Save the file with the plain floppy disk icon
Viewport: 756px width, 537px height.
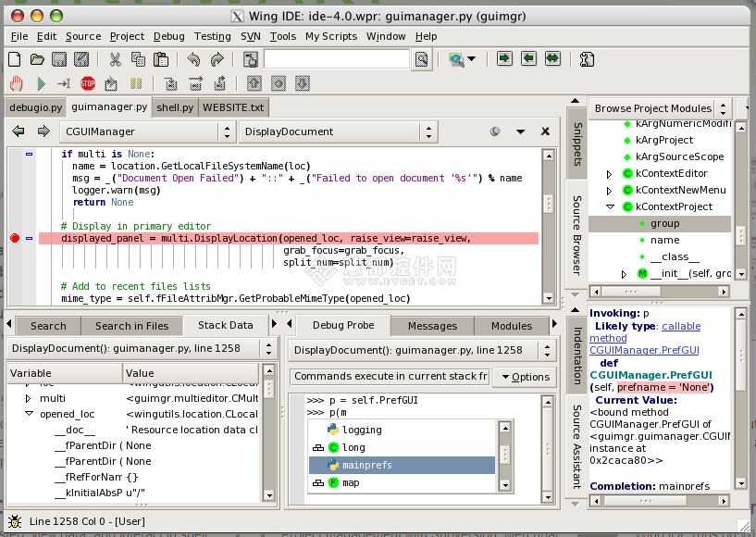59,59
